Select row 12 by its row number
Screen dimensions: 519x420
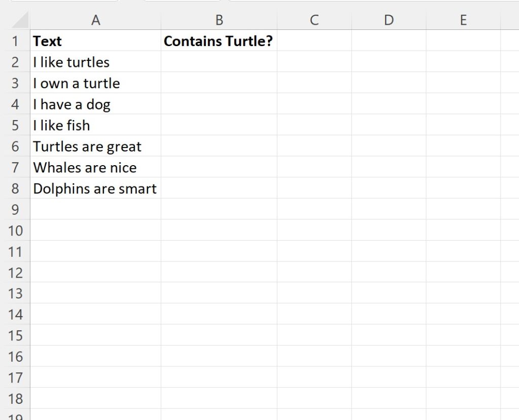(x=16, y=273)
